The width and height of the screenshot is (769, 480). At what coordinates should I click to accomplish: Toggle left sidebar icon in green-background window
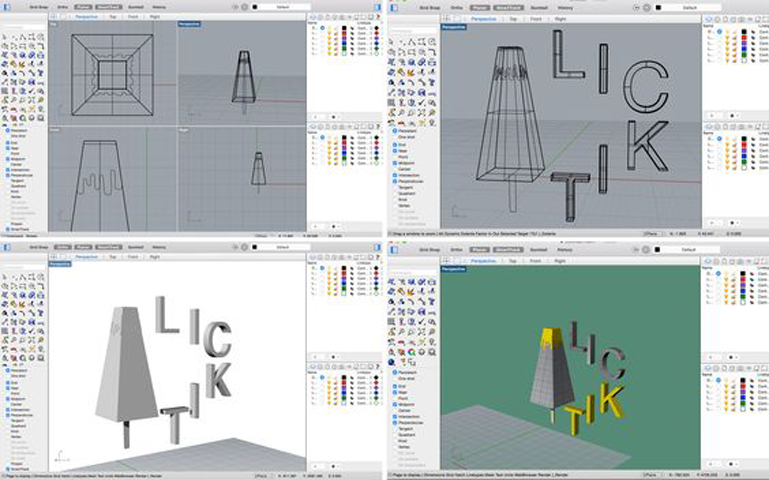394,250
